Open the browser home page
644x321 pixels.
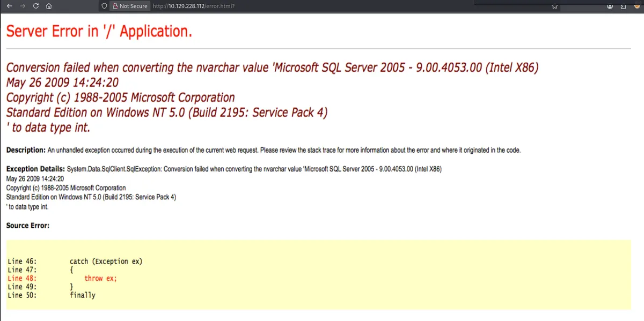tap(48, 6)
